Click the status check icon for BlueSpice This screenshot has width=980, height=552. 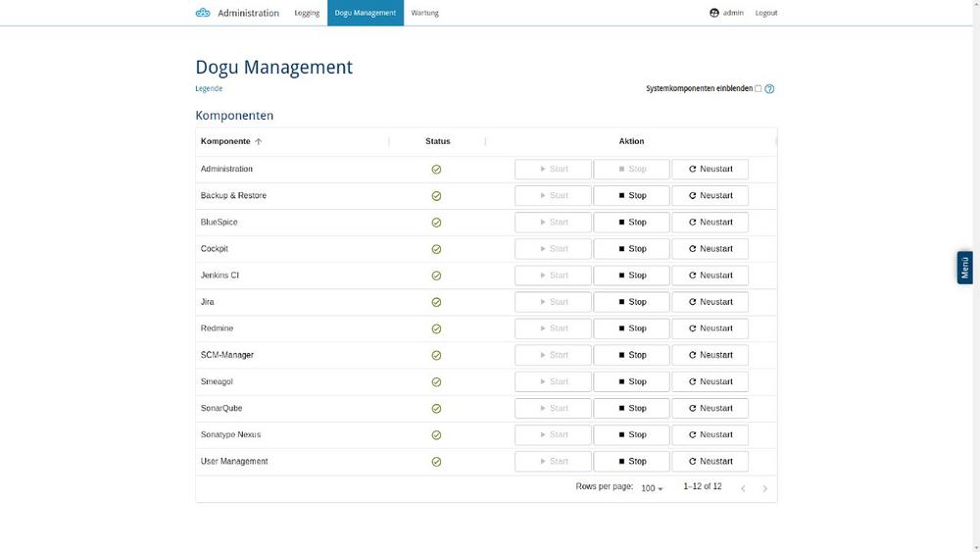[x=436, y=223]
